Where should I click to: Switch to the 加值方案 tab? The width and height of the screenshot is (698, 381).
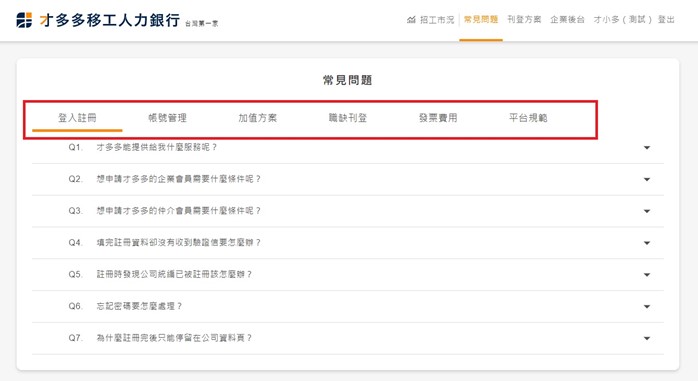[258, 118]
